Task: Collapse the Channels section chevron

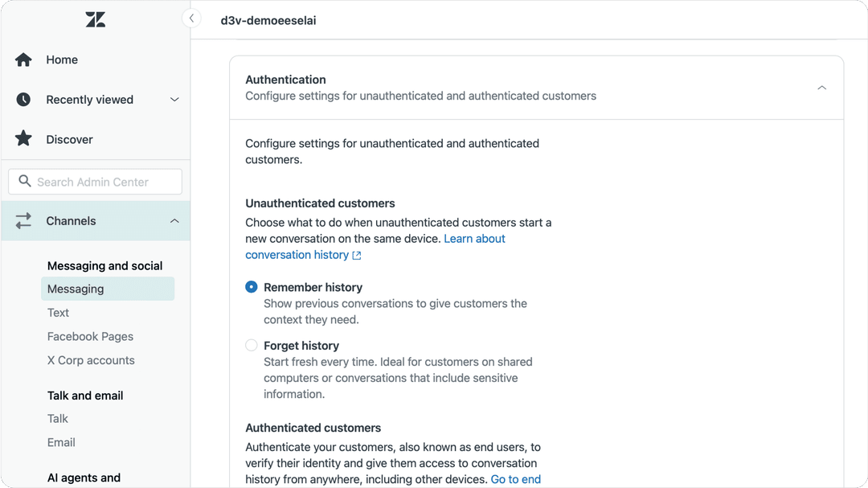Action: click(x=174, y=220)
